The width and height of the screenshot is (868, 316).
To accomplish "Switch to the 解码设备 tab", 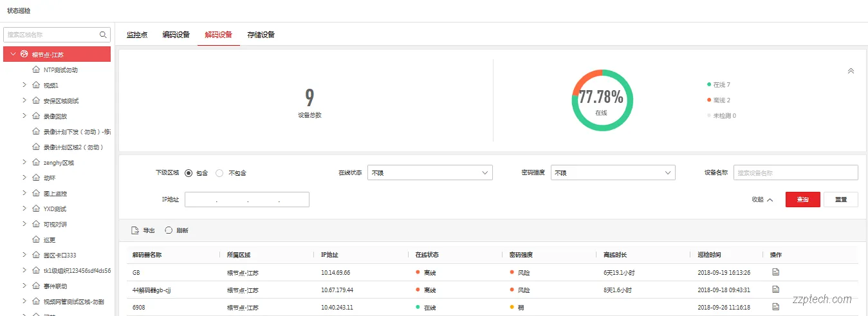I will [x=219, y=35].
